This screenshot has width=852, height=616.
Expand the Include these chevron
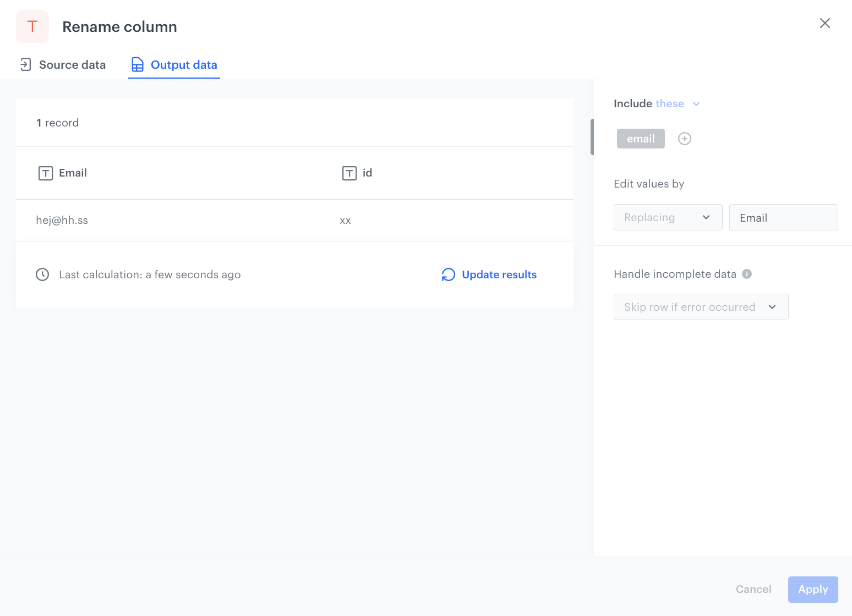pyautogui.click(x=696, y=104)
